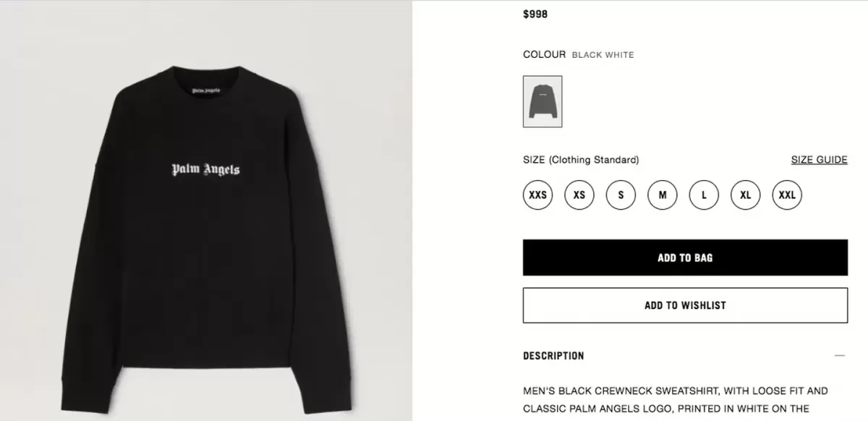This screenshot has height=421, width=868.
Task: Click the COLOUR Black White label
Action: click(579, 54)
